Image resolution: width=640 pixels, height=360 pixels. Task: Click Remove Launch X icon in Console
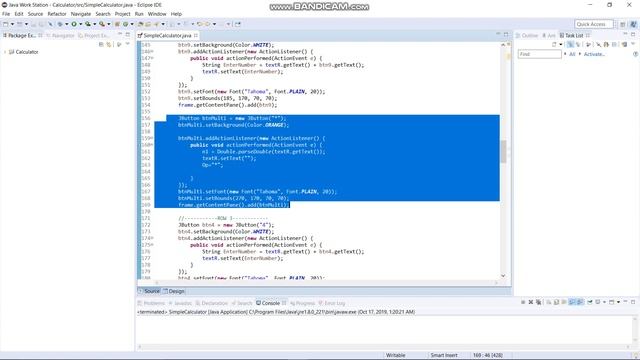531,302
